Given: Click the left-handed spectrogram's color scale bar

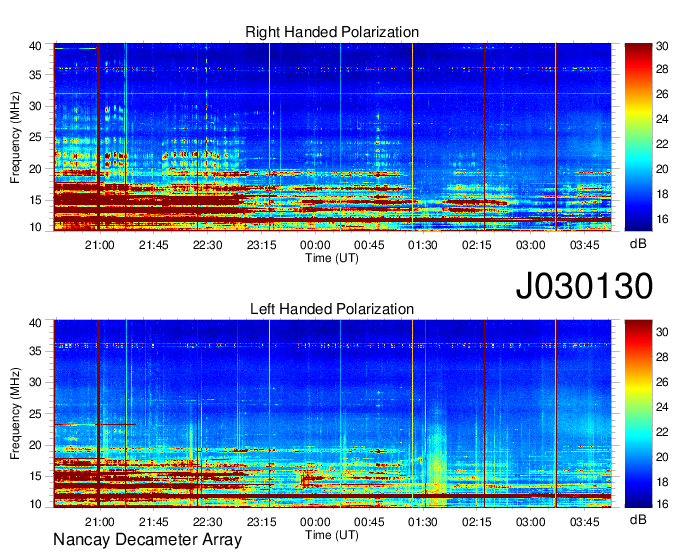Looking at the screenshot, I should click(x=638, y=414).
